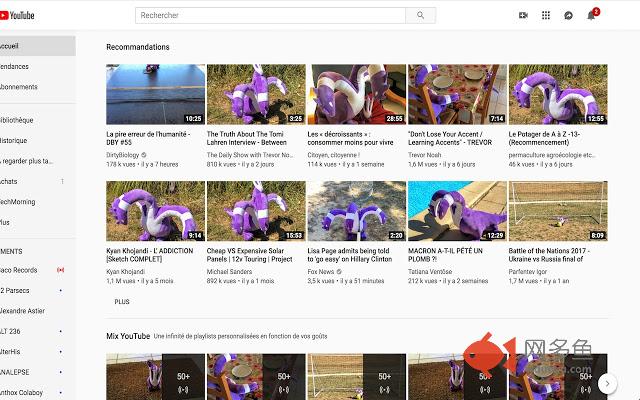Select Accueil in the sidebar
640x400 pixels.
pyautogui.click(x=38, y=46)
